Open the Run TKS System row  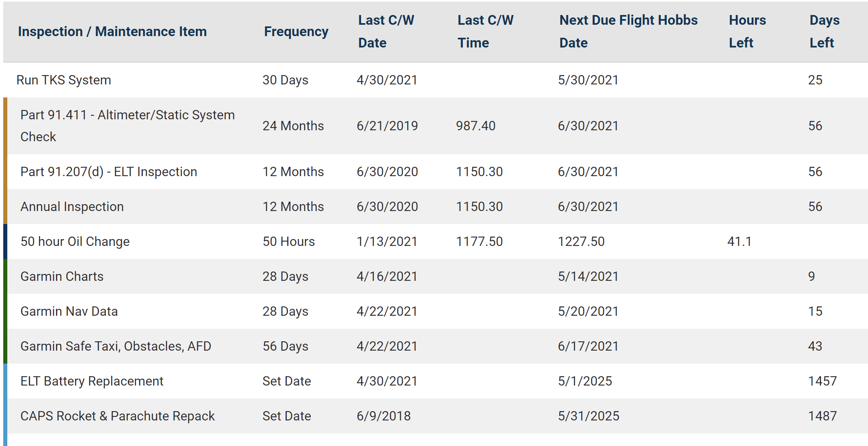436,80
